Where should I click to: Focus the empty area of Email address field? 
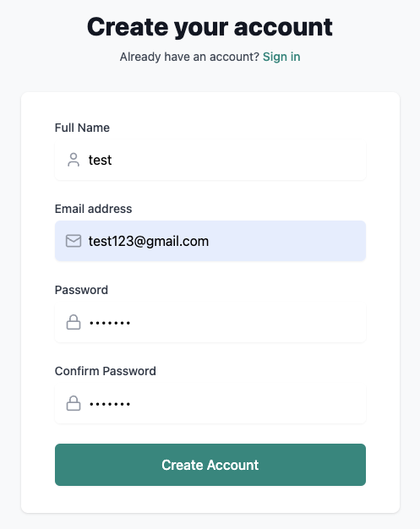(x=286, y=241)
